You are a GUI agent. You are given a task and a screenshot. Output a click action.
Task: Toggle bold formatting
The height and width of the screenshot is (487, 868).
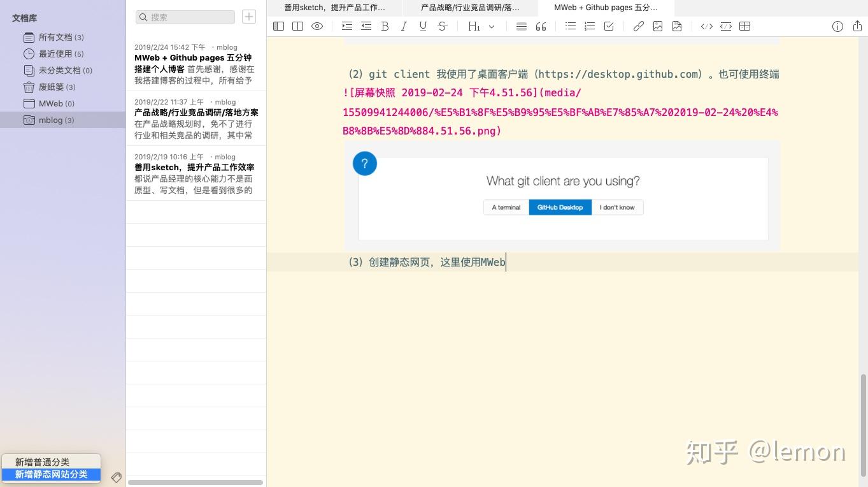(x=385, y=26)
